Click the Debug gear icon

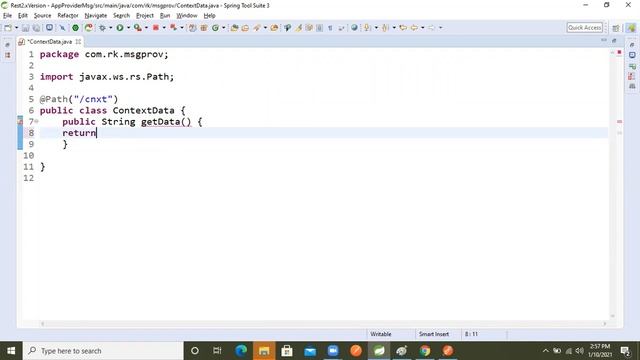tap(102, 28)
